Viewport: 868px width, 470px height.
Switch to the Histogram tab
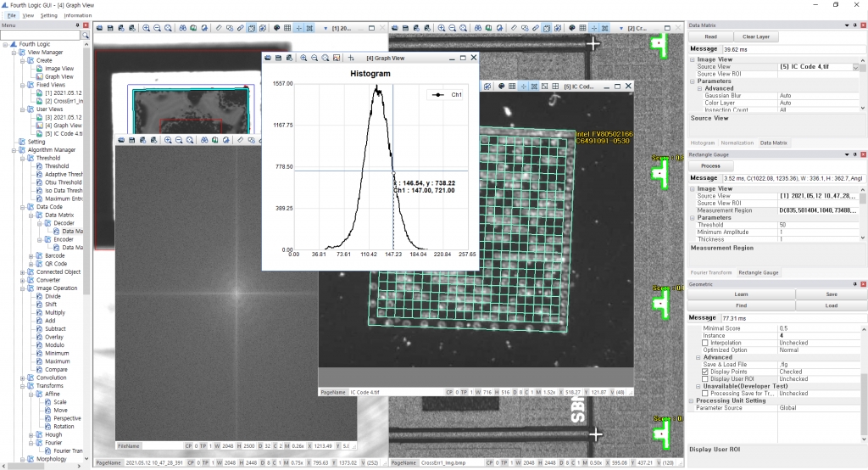tap(703, 143)
